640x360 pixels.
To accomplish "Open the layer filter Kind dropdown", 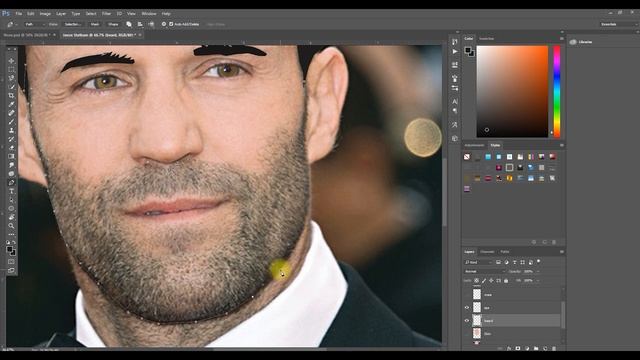I will (x=478, y=262).
